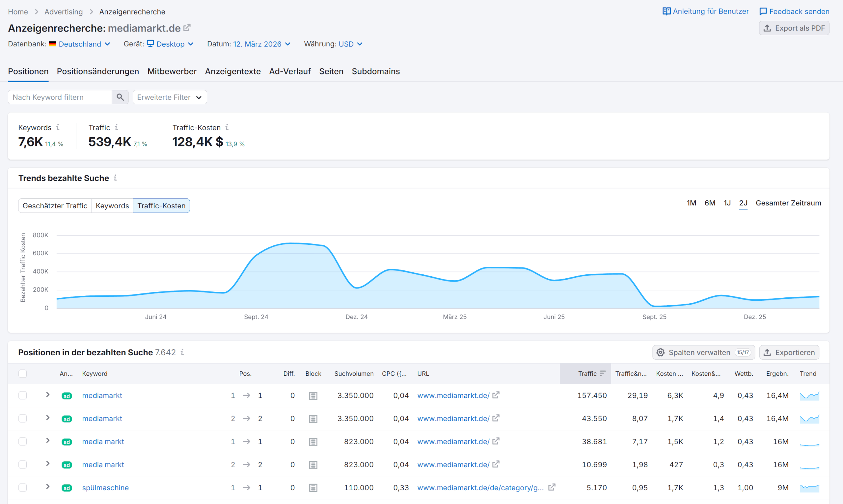This screenshot has height=504, width=843.
Task: Click the external link icon next to mediamarkt.de title
Action: tap(187, 28)
